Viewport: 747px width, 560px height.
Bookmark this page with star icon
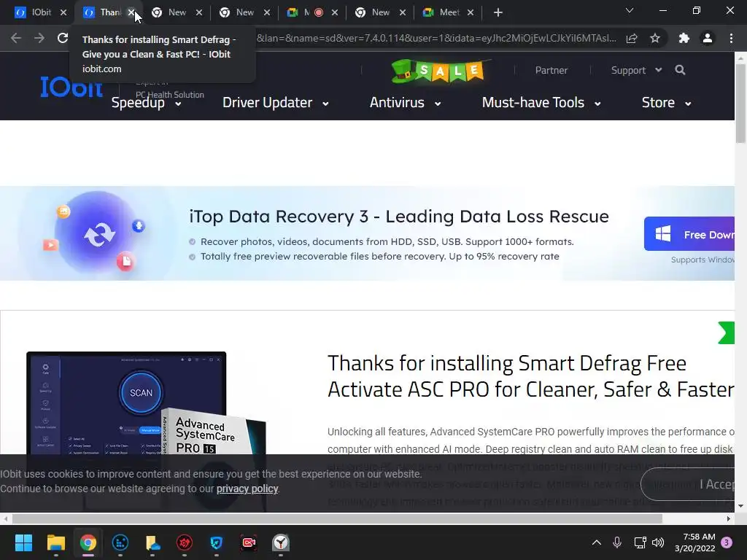click(x=655, y=38)
